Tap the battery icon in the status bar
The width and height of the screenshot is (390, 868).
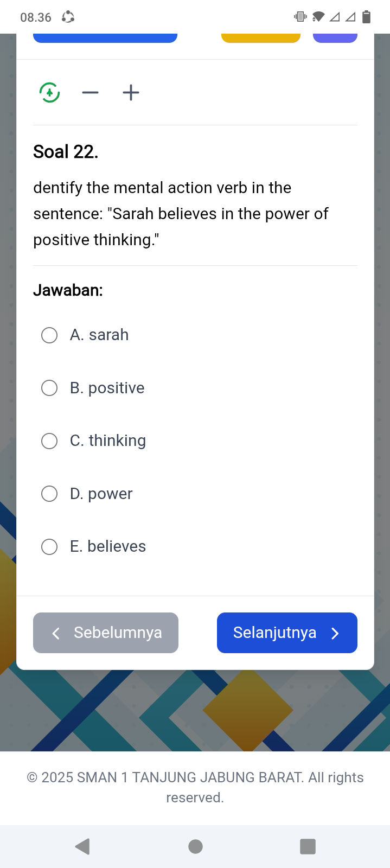click(x=366, y=17)
